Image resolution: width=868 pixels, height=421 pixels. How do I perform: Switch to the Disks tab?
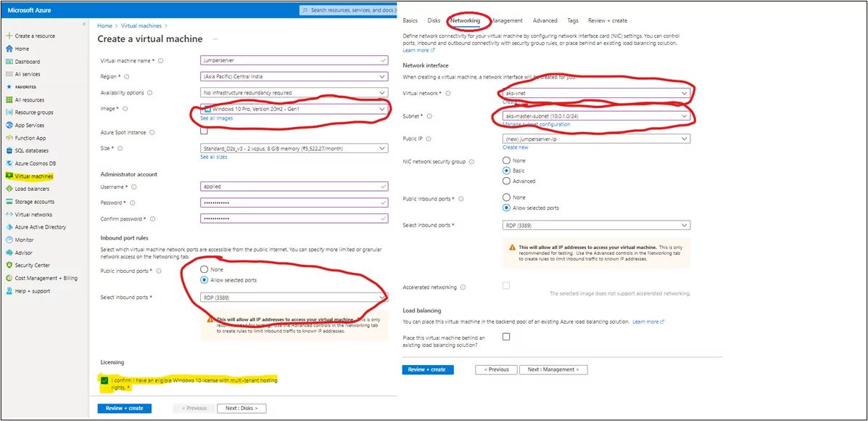(434, 20)
